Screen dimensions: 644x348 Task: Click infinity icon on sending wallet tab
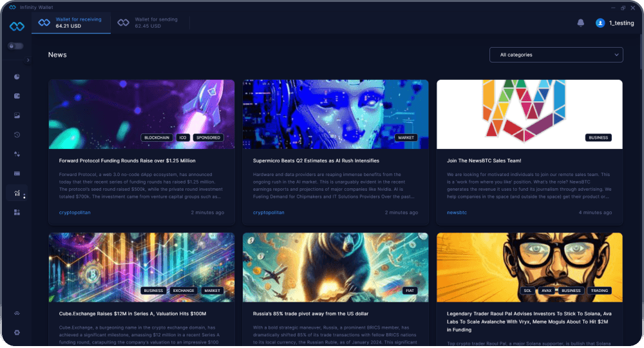[x=123, y=23]
